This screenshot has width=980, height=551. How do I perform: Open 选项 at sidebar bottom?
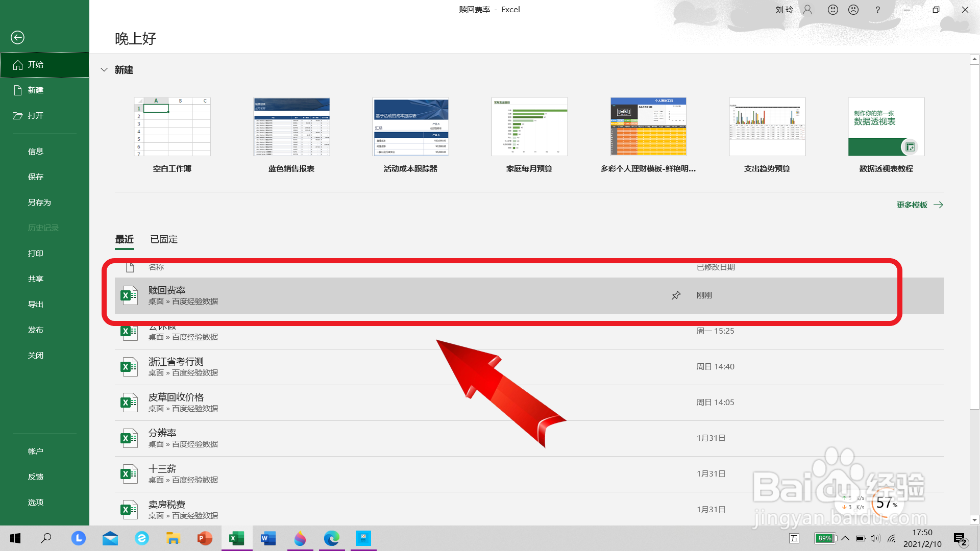click(35, 503)
